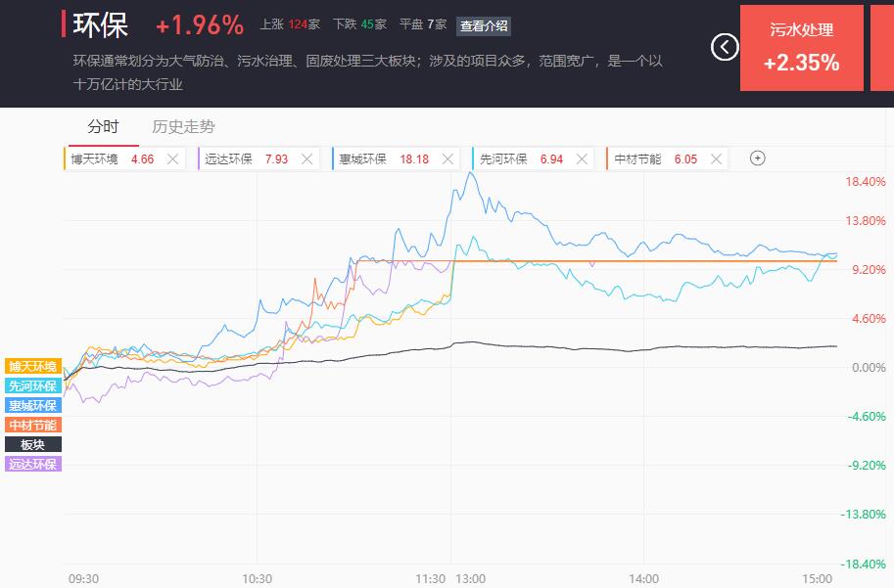Screen dimensions: 894x588
Task: Remove 先河环保 chip using its X icon
Action: click(582, 158)
